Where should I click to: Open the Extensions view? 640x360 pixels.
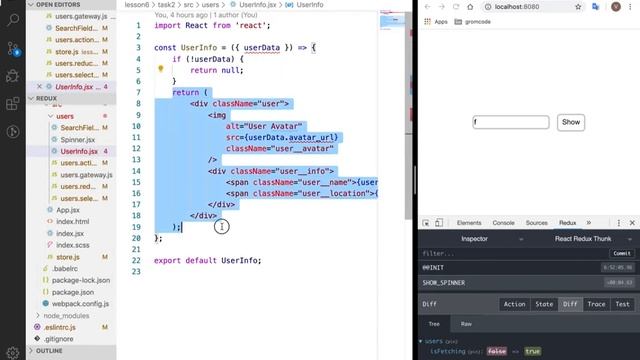(x=13, y=104)
